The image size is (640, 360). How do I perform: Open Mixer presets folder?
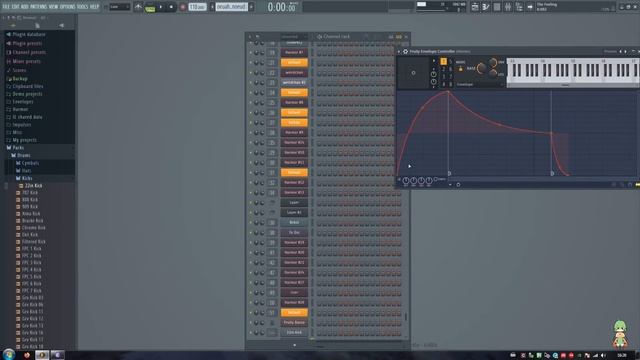[x=26, y=61]
